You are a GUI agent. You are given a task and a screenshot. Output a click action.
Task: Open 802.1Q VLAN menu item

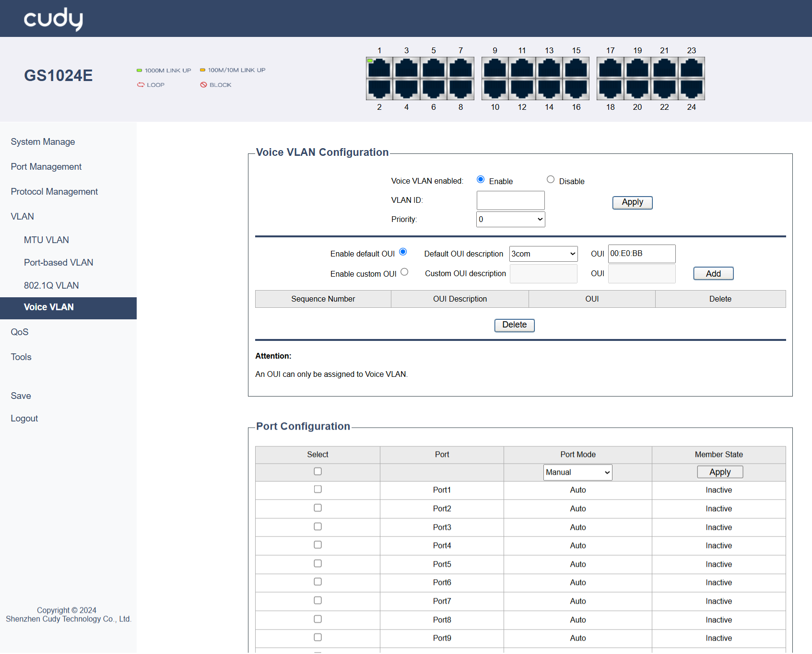pos(51,285)
